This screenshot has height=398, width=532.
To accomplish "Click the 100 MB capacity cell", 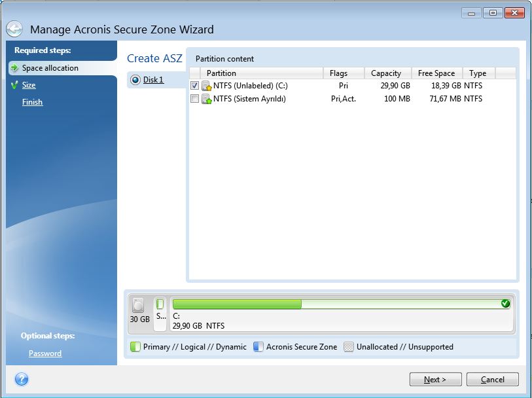I will click(x=397, y=99).
